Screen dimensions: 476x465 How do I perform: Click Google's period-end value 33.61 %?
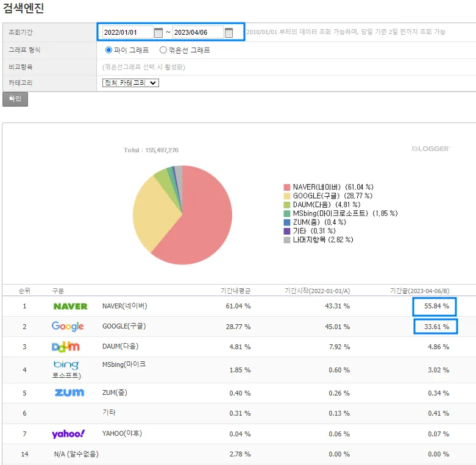pyautogui.click(x=436, y=327)
